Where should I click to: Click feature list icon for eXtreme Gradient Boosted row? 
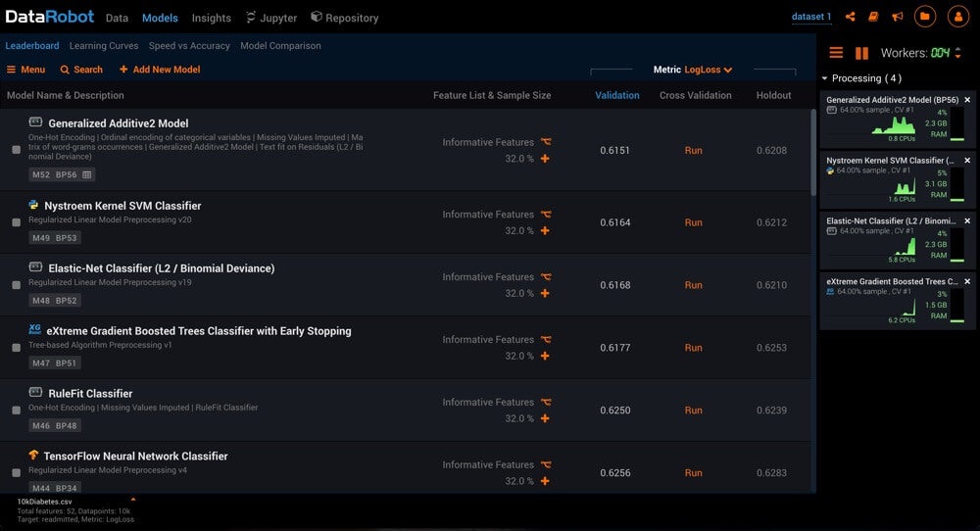[546, 339]
